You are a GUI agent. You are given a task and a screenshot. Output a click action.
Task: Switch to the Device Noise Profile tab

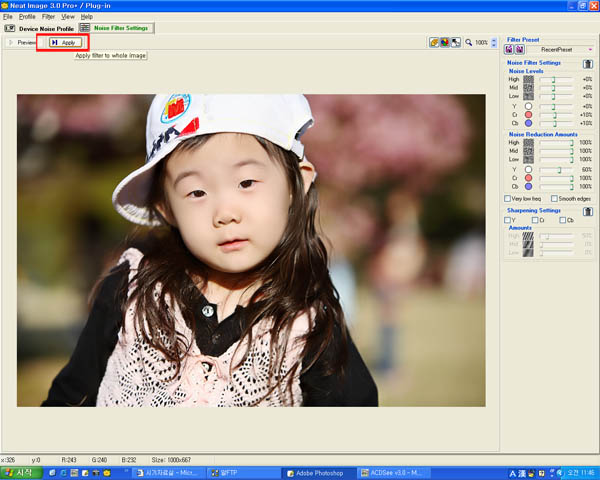(39, 29)
